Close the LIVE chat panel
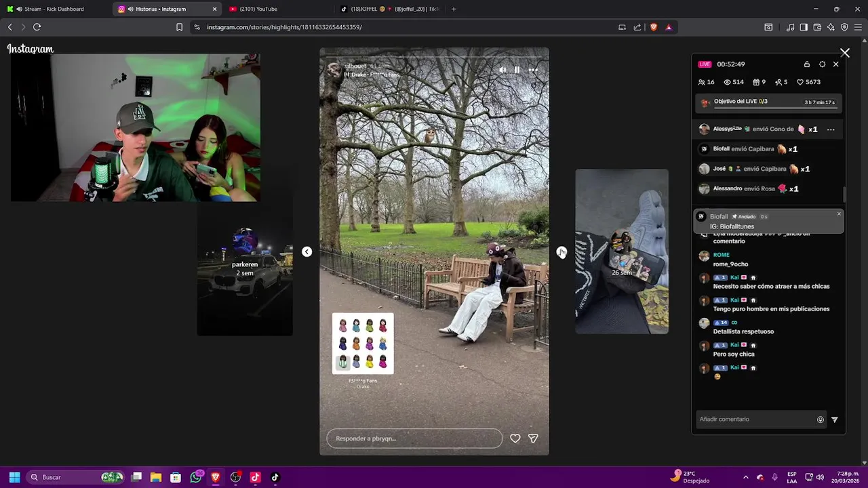The width and height of the screenshot is (868, 488). tap(835, 64)
